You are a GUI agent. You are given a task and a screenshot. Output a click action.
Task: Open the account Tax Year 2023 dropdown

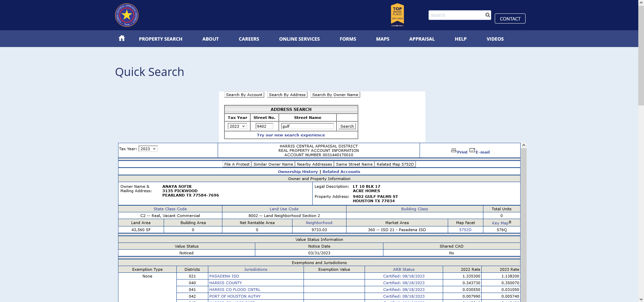coord(148,149)
